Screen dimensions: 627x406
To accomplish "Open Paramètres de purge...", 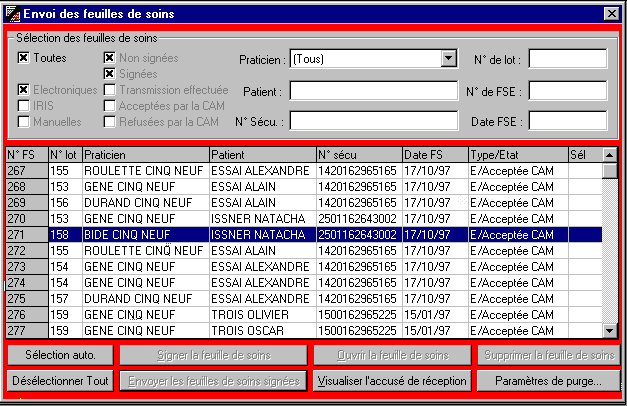I will point(549,381).
